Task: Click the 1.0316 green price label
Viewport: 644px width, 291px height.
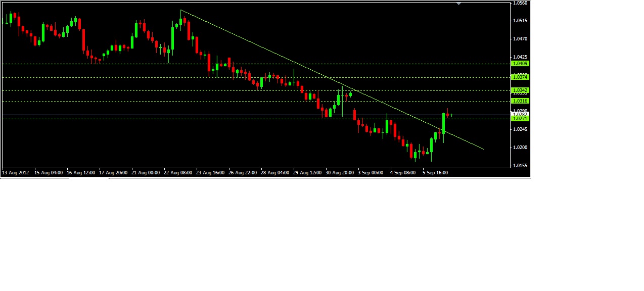Action: pyautogui.click(x=520, y=101)
